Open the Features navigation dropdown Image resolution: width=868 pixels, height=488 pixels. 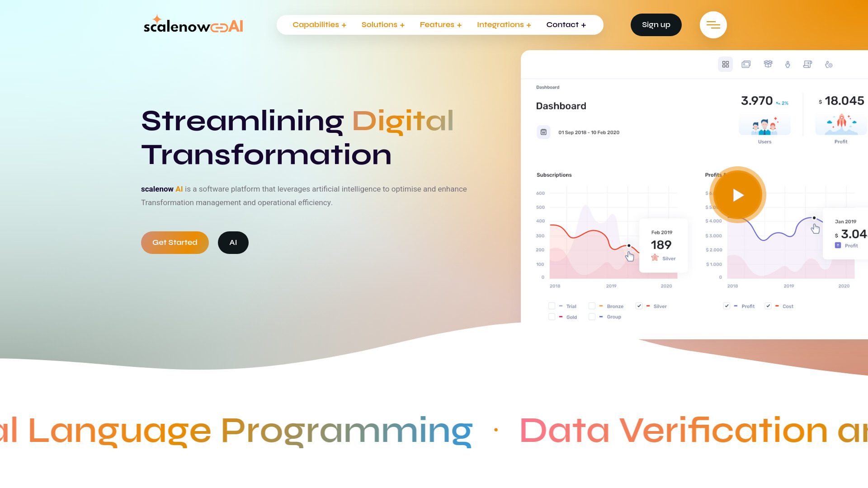point(440,24)
